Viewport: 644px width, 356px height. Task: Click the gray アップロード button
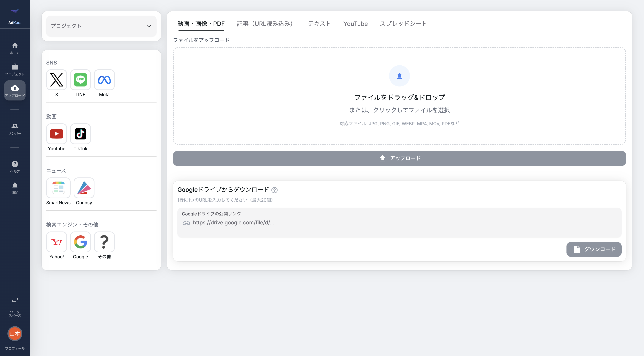[x=399, y=158]
